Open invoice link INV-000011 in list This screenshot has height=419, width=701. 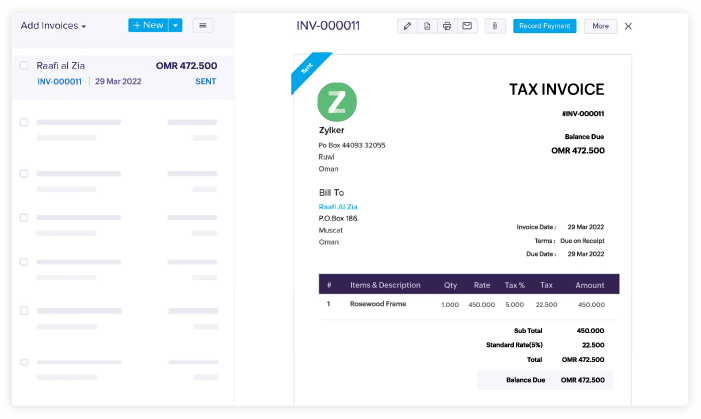tap(59, 81)
